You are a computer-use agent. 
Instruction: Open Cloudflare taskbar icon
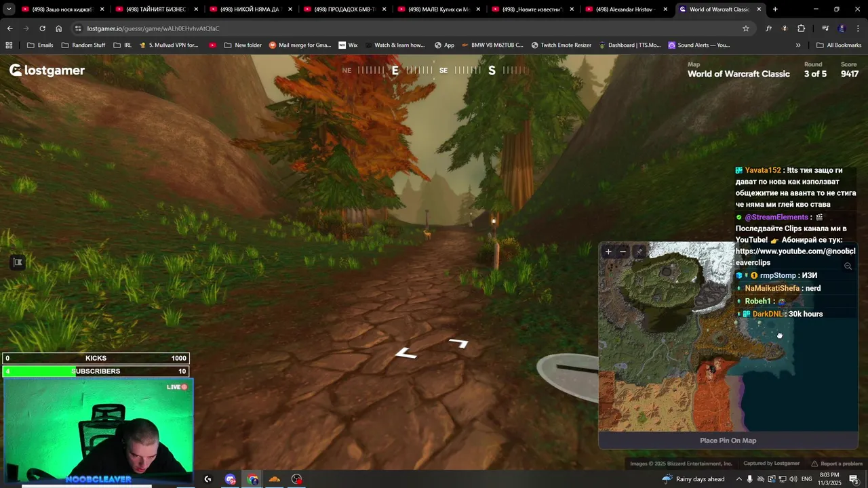pyautogui.click(x=275, y=479)
